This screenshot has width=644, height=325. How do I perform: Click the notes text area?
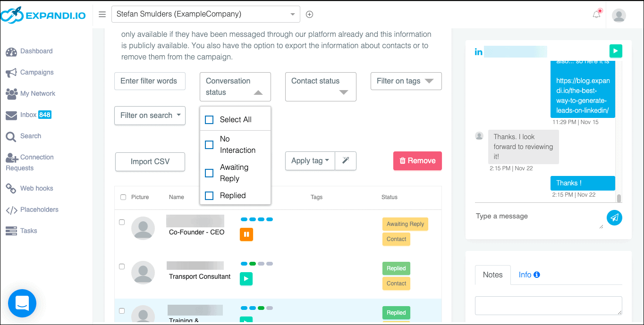point(549,306)
